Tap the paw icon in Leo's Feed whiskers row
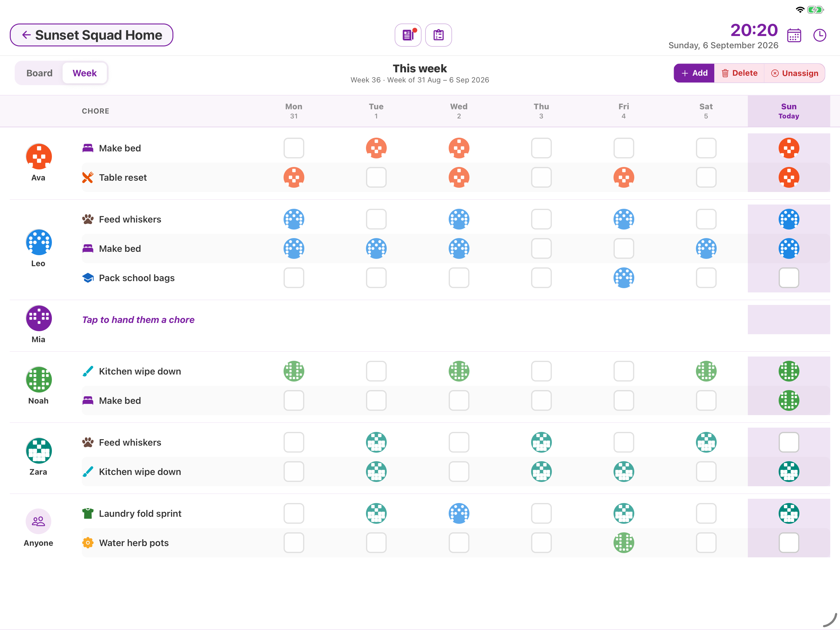This screenshot has width=840, height=630. coord(88,219)
